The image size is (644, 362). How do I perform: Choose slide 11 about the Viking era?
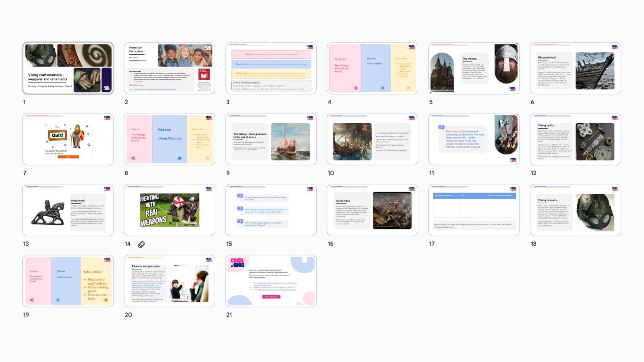pyautogui.click(x=474, y=139)
